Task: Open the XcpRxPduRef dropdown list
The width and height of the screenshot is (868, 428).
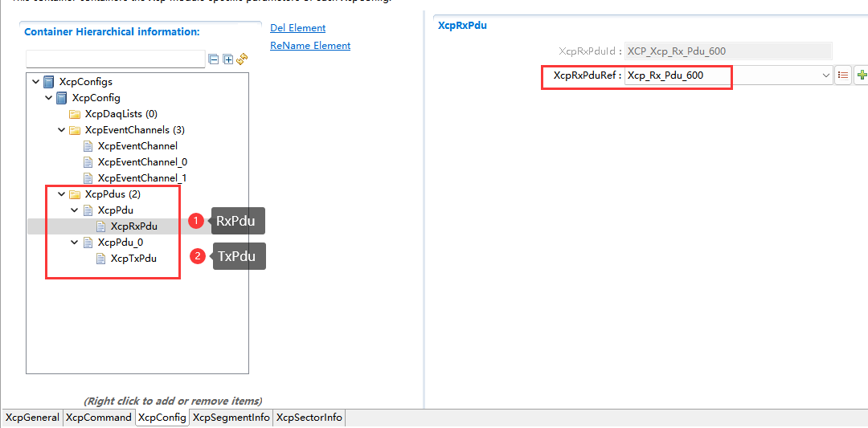Action: pyautogui.click(x=825, y=75)
